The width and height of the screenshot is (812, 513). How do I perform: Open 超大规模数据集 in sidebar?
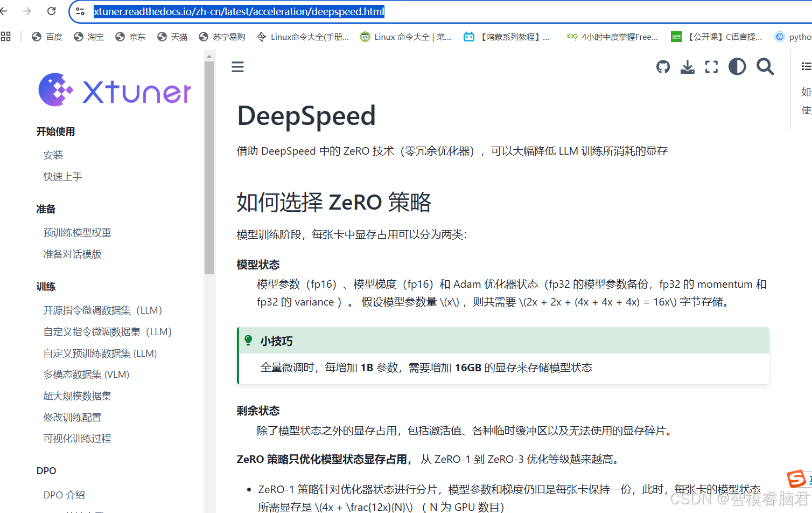(x=78, y=396)
